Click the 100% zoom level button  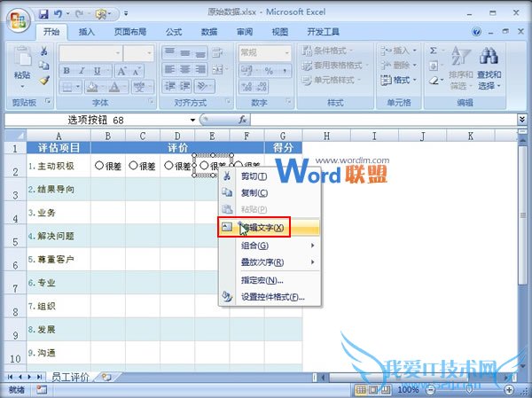[x=408, y=389]
